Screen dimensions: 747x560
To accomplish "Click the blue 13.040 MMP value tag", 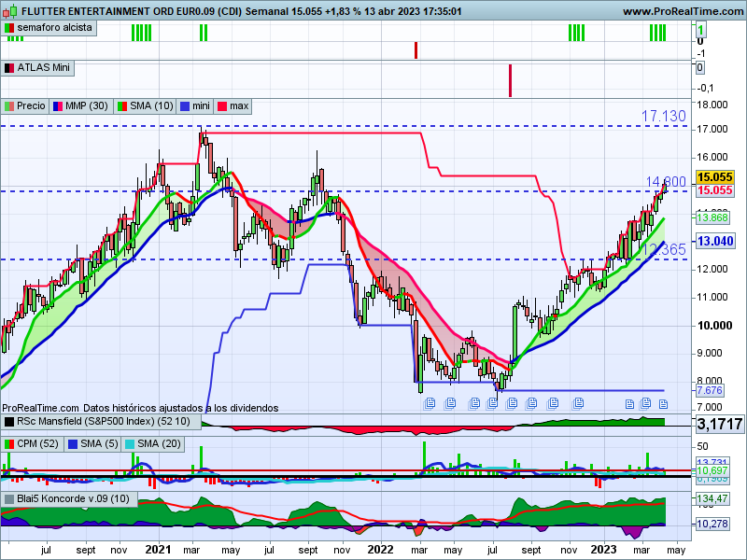I will tap(714, 241).
